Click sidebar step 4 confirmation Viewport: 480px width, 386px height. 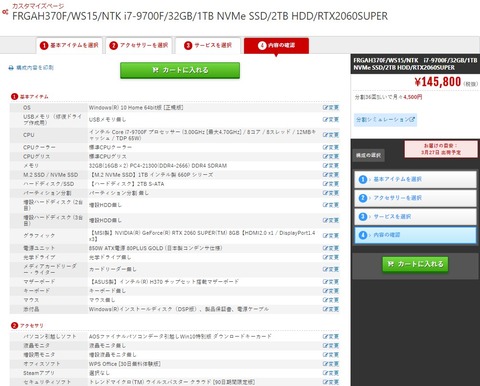click(415, 235)
